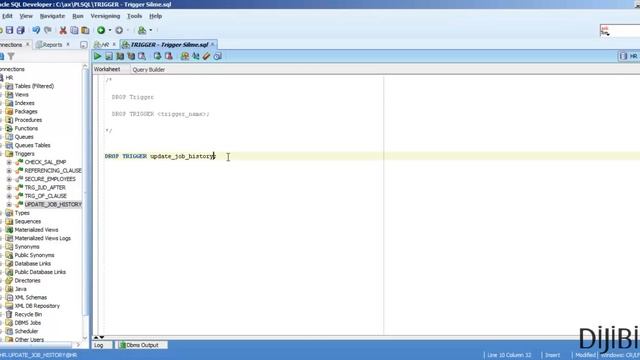Click the Clear eraser icon
640x360 pixels.
coord(207,56)
